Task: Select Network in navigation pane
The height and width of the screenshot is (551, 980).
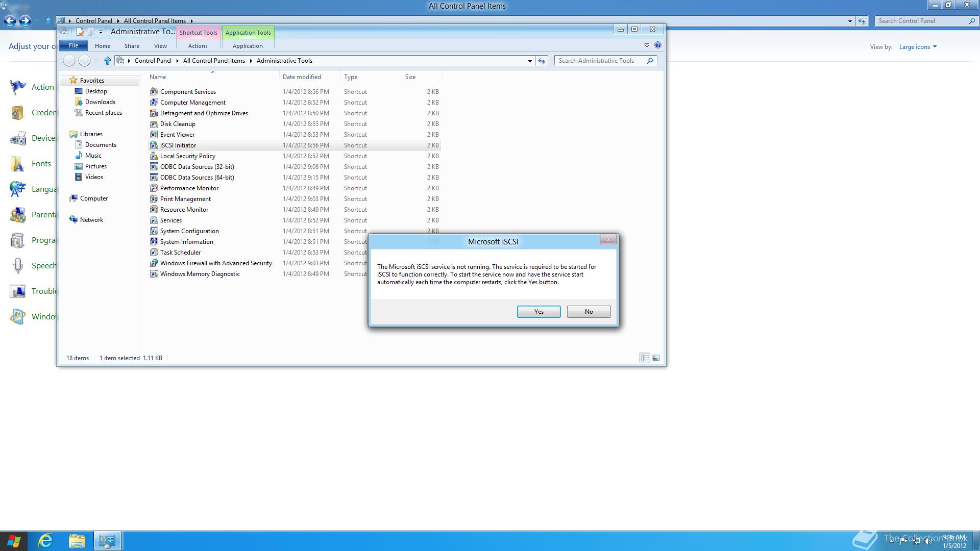Action: 91,220
